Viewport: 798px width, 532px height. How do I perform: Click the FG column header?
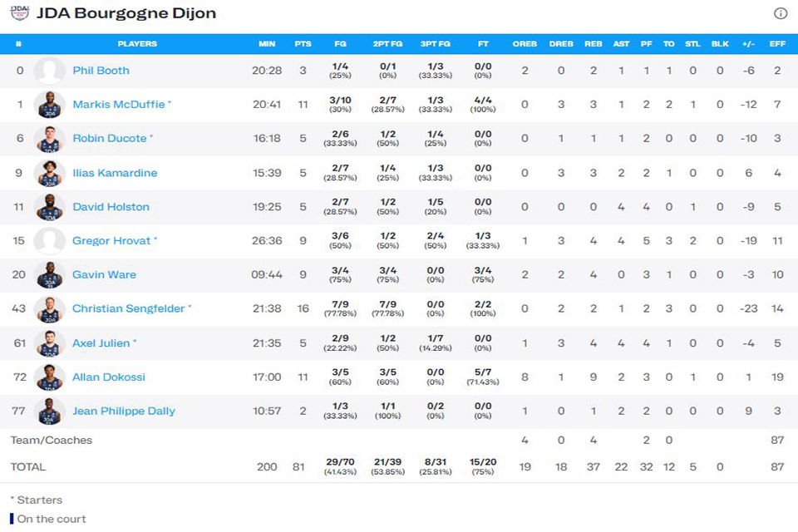click(x=340, y=44)
